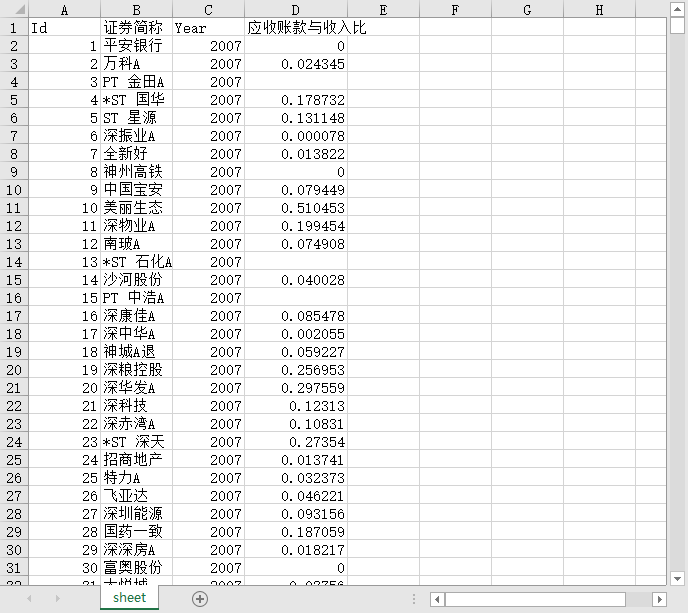
Task: Select column E header
Action: coord(383,10)
